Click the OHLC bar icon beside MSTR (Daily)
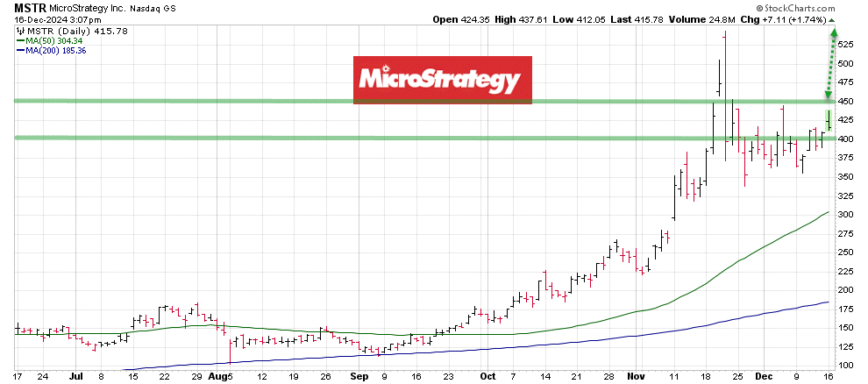This screenshot has height=384, width=868. click(20, 31)
